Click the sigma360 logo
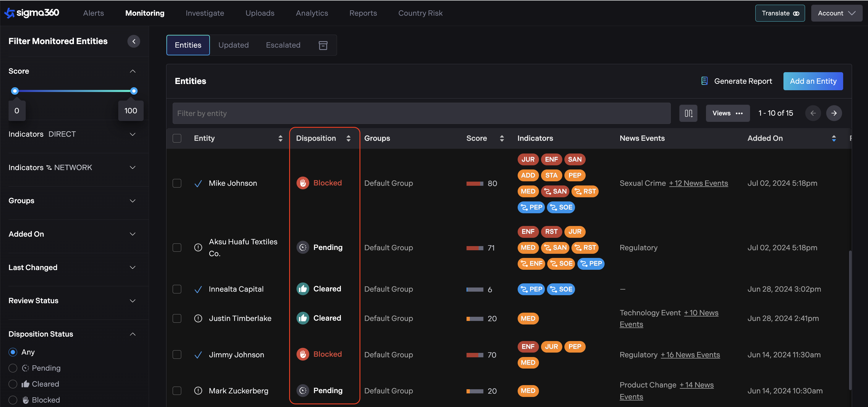This screenshot has height=407, width=868. pos(32,13)
